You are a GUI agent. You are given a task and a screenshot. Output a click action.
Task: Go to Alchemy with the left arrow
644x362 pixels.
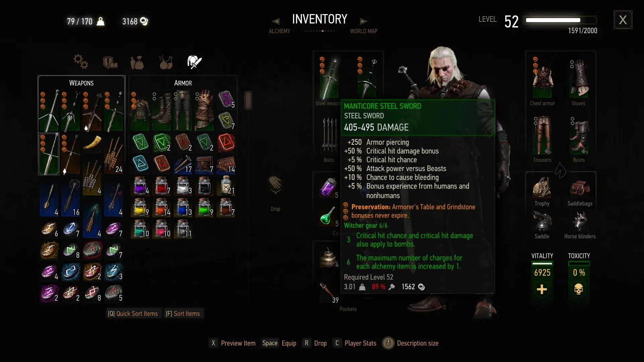276,21
